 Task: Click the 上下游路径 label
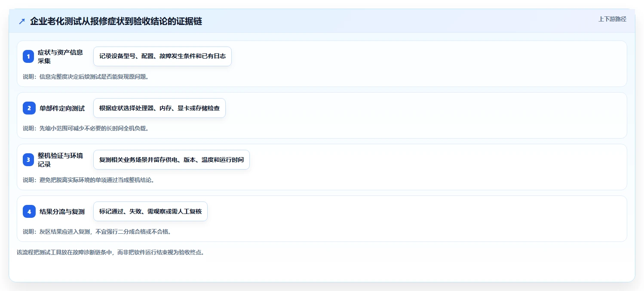pos(612,19)
